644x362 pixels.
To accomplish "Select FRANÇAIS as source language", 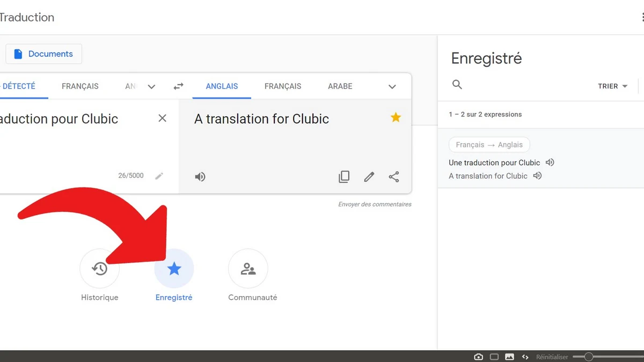I will [80, 86].
